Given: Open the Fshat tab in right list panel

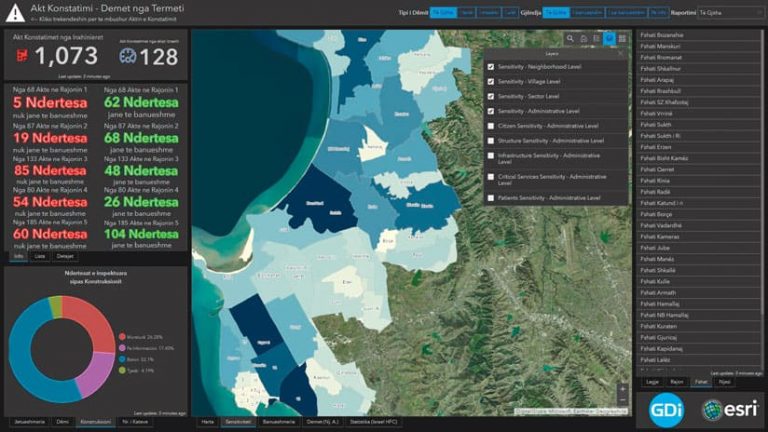Looking at the screenshot, I should [x=701, y=382].
